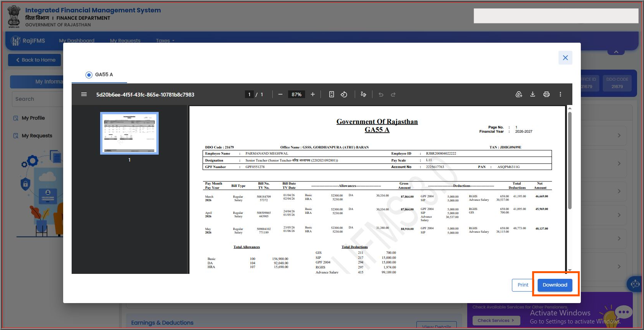The width and height of the screenshot is (644, 330).
Task: Rotate the PDF counterclockwise
Action: click(344, 94)
